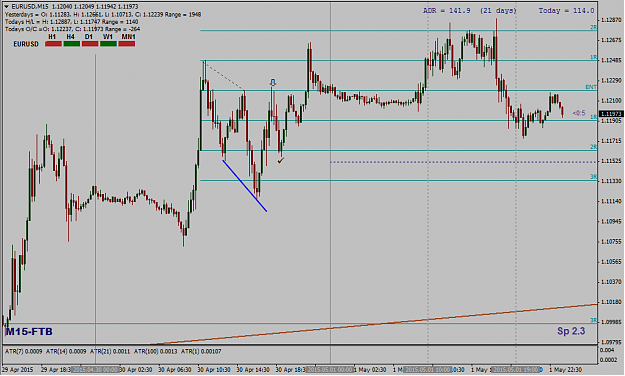Click the 'Sp 2.3' spread label
The height and width of the screenshot is (376, 625).
pyautogui.click(x=571, y=331)
